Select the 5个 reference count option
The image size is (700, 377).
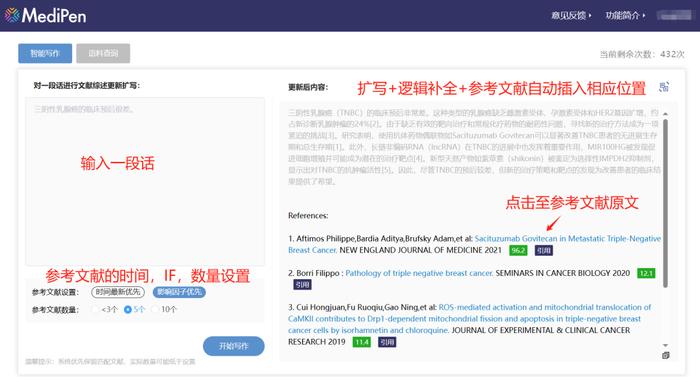click(128, 309)
